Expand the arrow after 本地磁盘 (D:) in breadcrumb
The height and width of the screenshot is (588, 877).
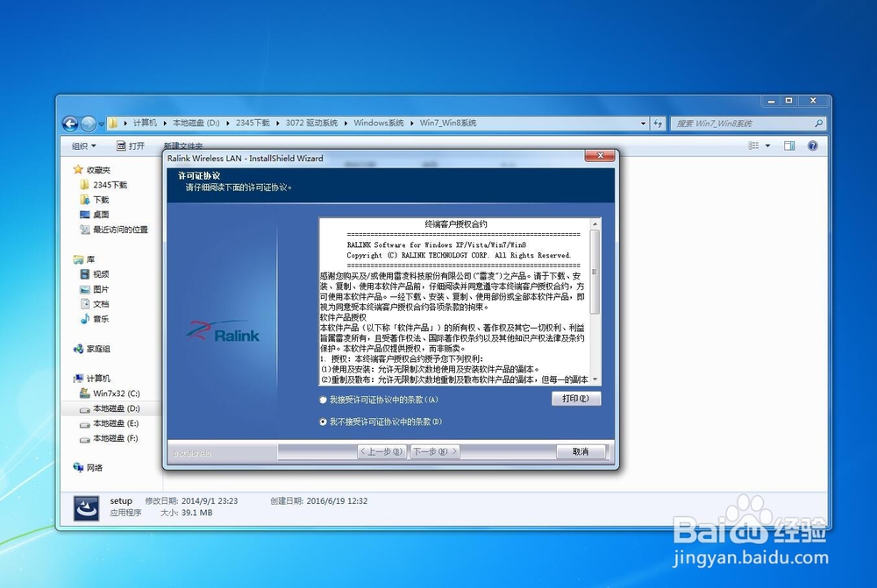(x=228, y=123)
